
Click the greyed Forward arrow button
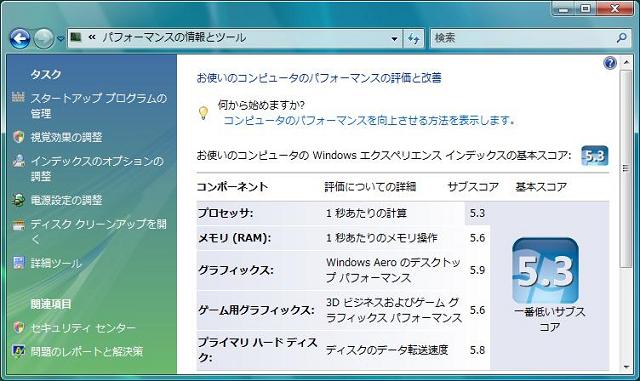click(x=43, y=38)
